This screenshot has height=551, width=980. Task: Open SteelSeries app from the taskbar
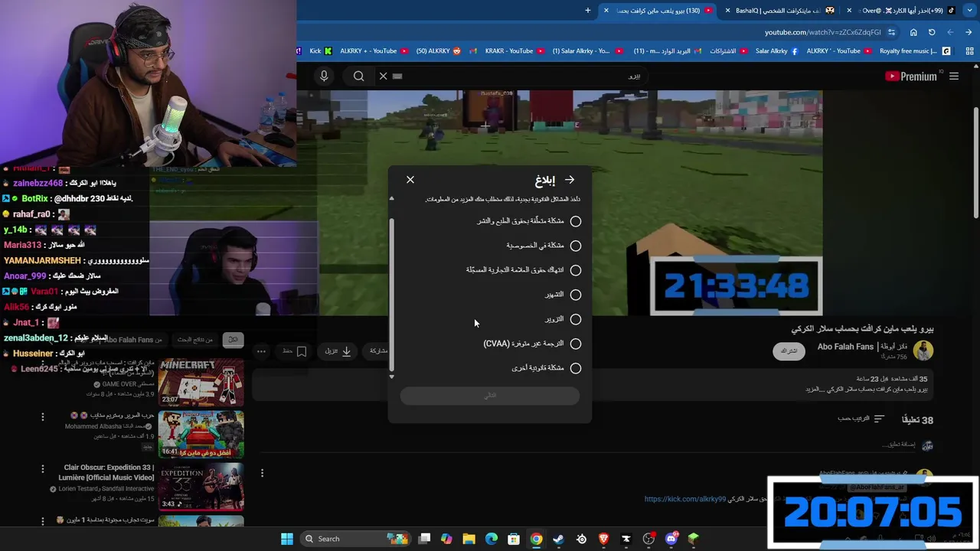point(581,539)
